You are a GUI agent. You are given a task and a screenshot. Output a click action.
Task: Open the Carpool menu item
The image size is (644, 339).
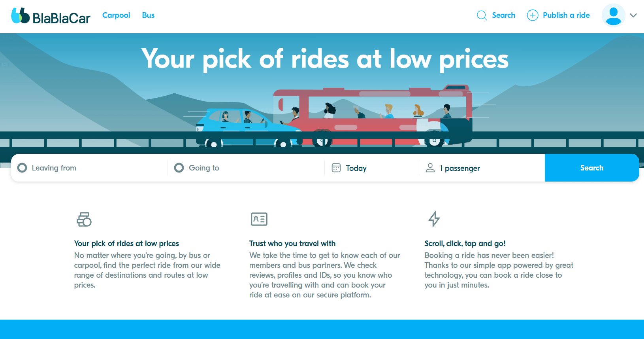pos(116,15)
